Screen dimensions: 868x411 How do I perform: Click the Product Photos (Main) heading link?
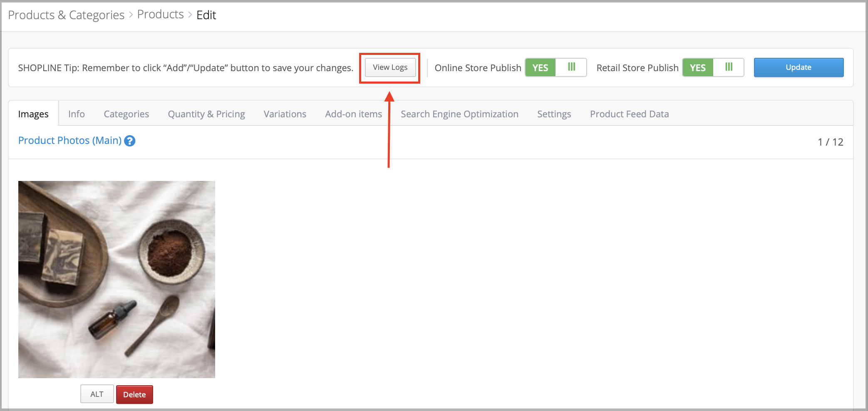pyautogui.click(x=70, y=141)
